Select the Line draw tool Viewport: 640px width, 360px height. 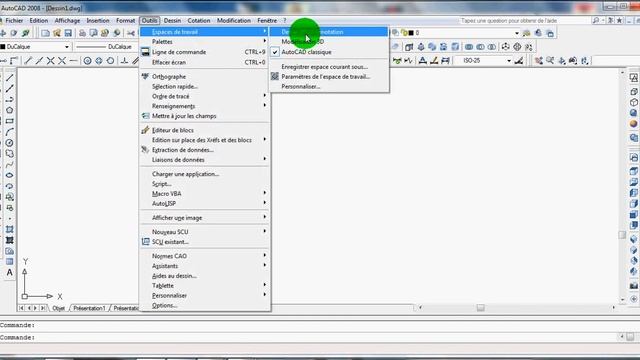coord(9,78)
